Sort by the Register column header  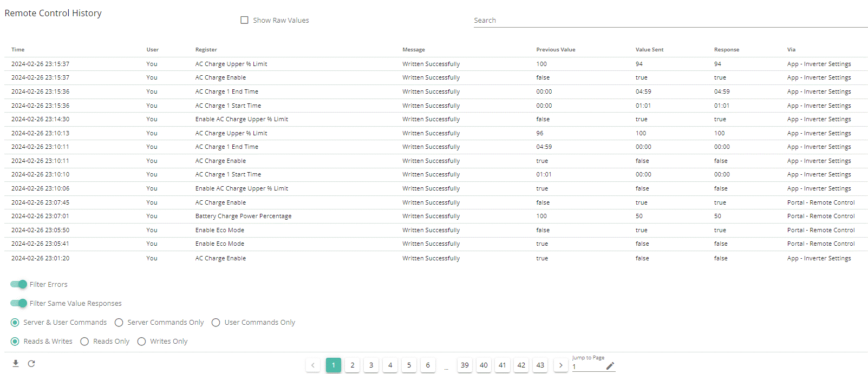206,50
